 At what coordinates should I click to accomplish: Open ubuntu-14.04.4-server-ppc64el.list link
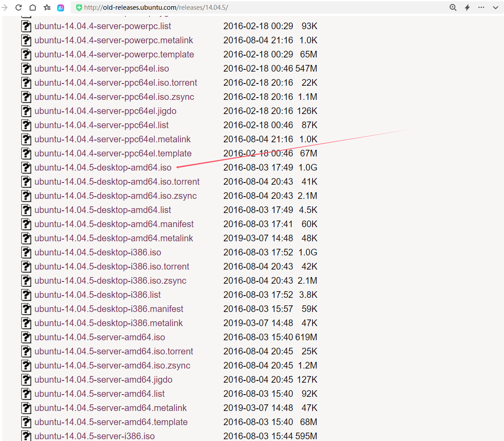pyautogui.click(x=102, y=125)
